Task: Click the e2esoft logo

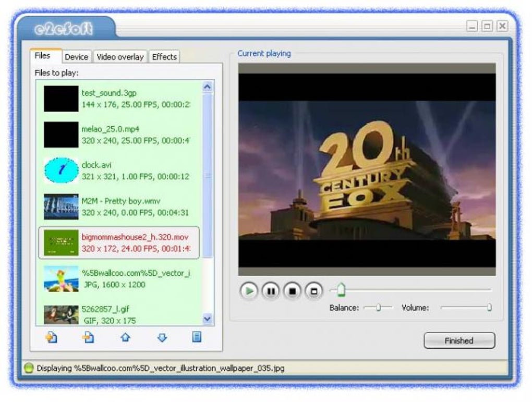Action: click(64, 29)
